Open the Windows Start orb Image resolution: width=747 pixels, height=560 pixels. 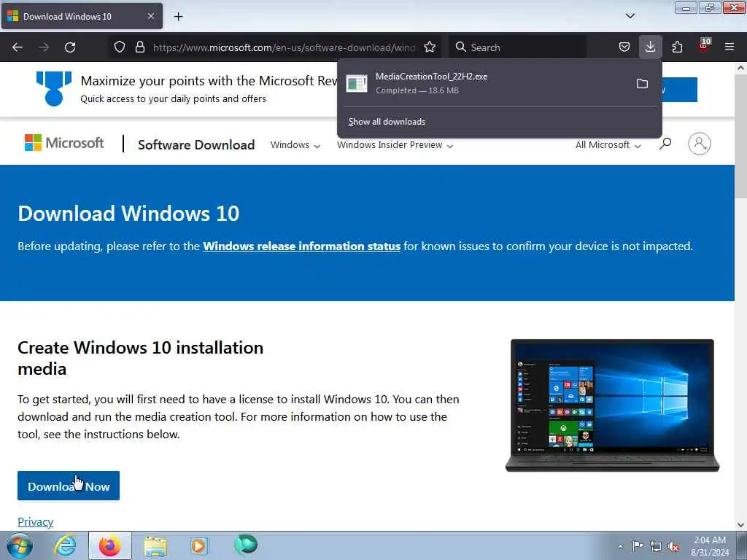tap(20, 545)
